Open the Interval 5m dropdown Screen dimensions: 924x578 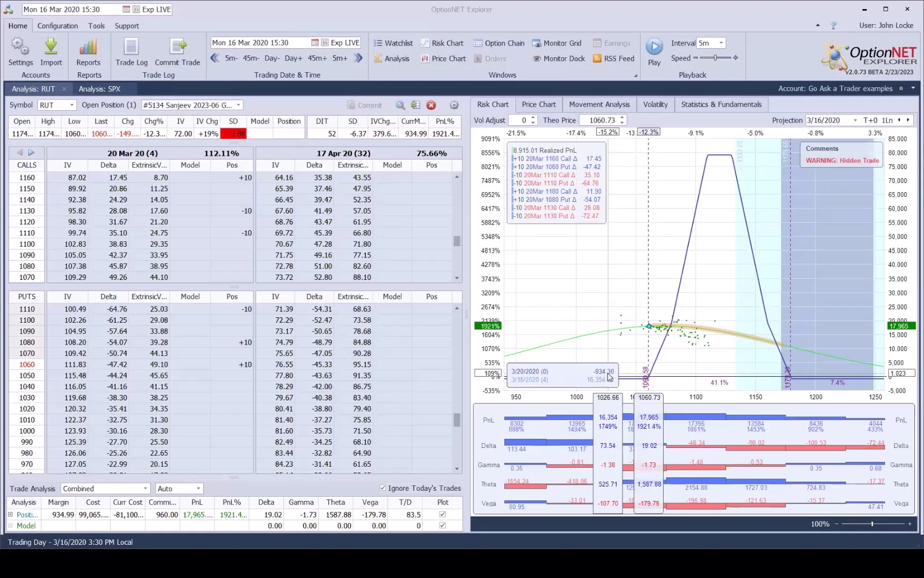pyautogui.click(x=721, y=43)
